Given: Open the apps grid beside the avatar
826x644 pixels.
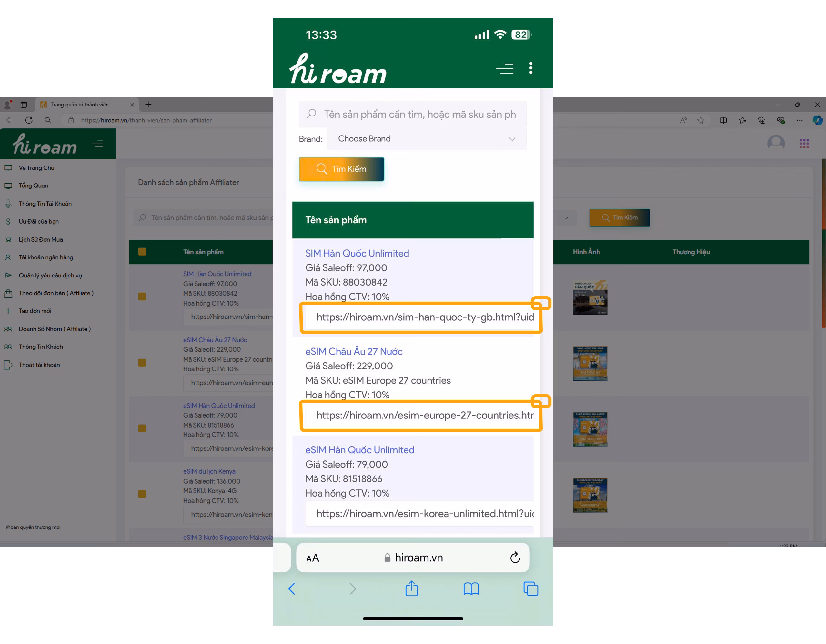Looking at the screenshot, I should pos(804,143).
